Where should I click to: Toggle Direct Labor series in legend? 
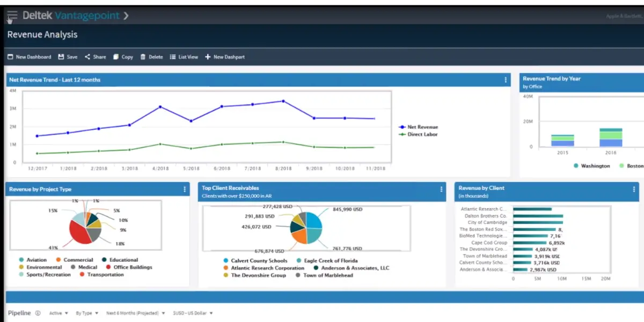point(419,134)
